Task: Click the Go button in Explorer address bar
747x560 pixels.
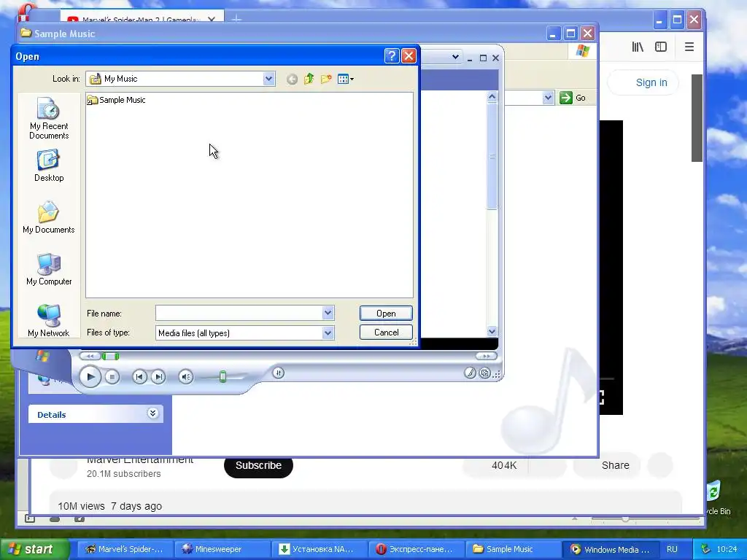Action: tap(573, 98)
